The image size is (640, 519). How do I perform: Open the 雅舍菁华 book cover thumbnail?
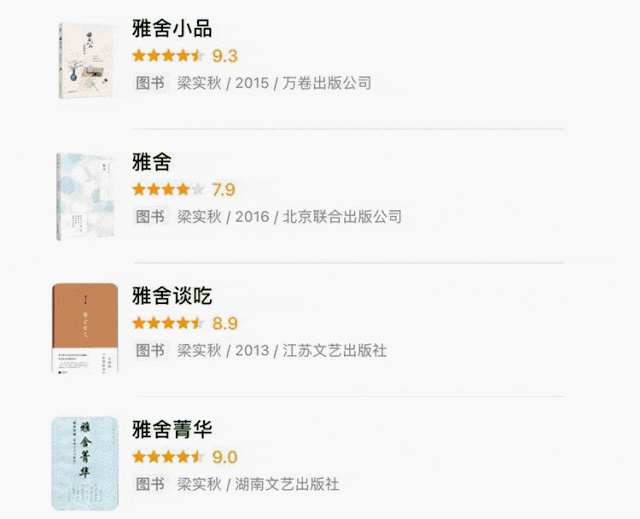[78, 464]
